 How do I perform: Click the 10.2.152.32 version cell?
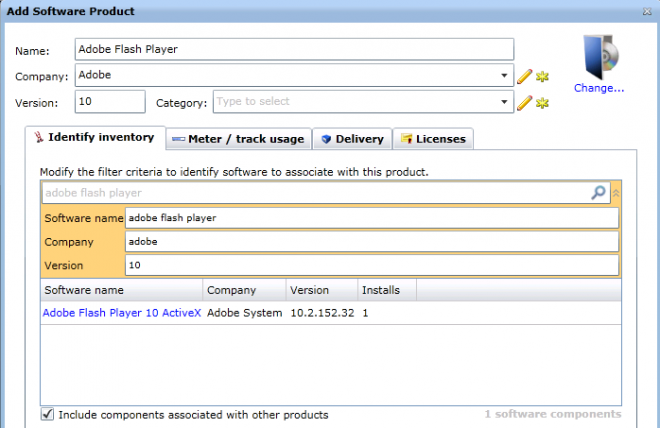tap(322, 313)
